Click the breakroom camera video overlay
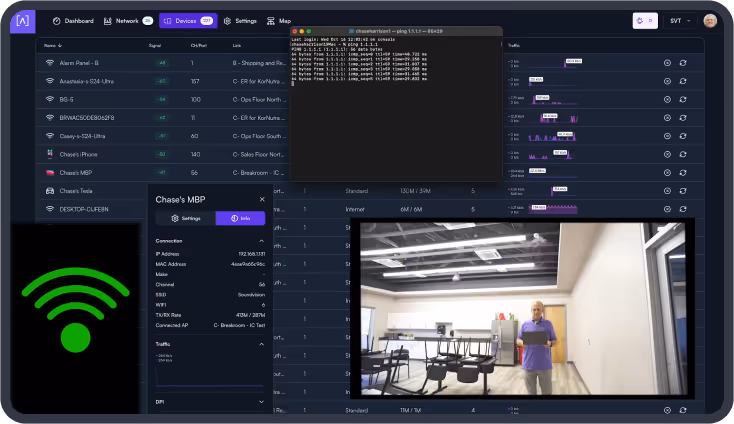 point(522,309)
